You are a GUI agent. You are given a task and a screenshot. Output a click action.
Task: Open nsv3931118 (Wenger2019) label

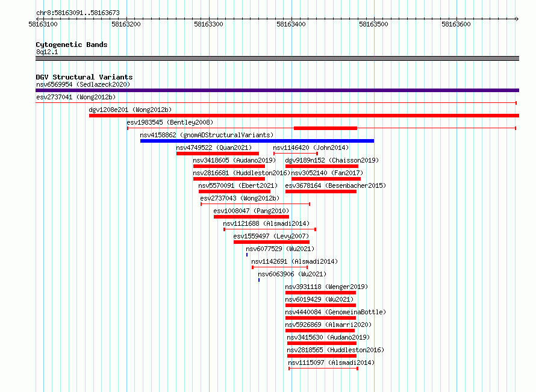tap(326, 287)
